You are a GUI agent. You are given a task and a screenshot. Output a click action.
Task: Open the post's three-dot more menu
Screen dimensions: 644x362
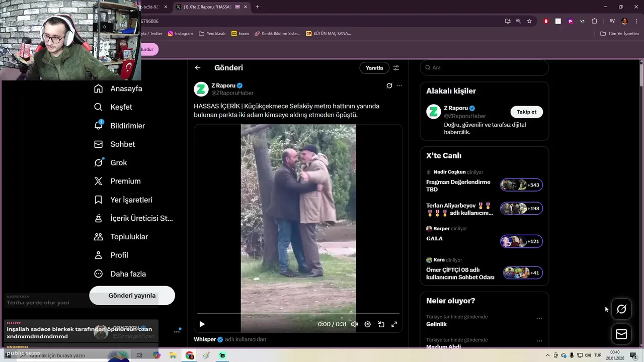[399, 85]
